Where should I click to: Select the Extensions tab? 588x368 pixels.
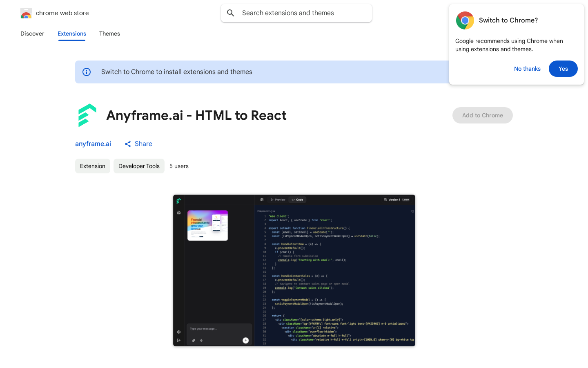pyautogui.click(x=72, y=34)
